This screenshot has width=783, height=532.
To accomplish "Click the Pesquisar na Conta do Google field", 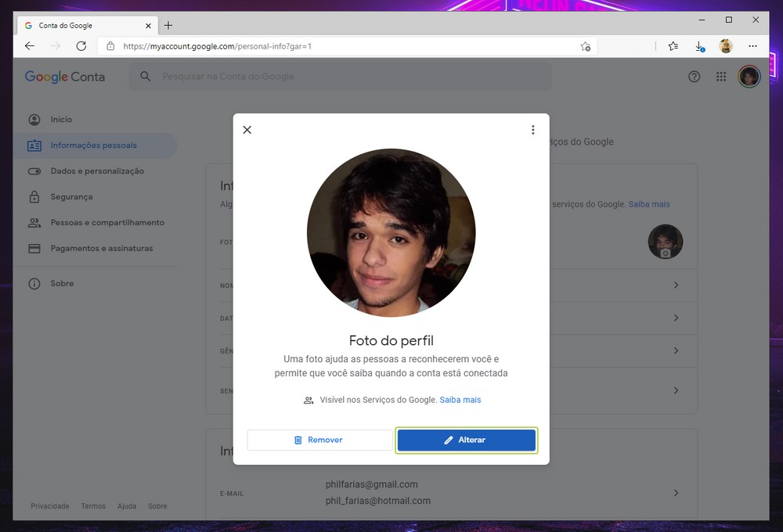I will 345,77.
